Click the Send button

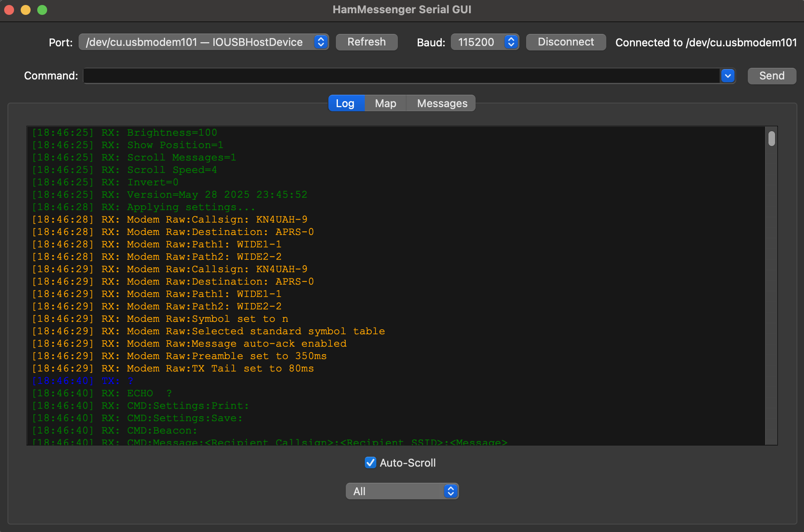[x=772, y=76]
